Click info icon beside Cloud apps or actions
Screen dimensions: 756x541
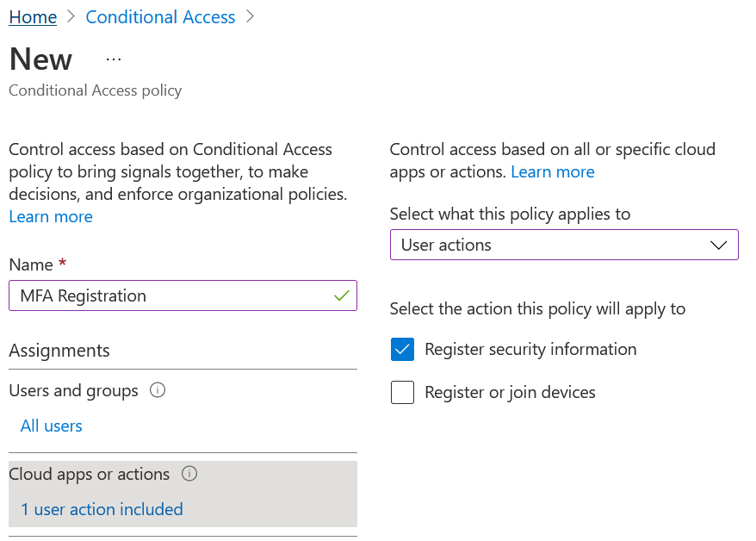pyautogui.click(x=189, y=474)
